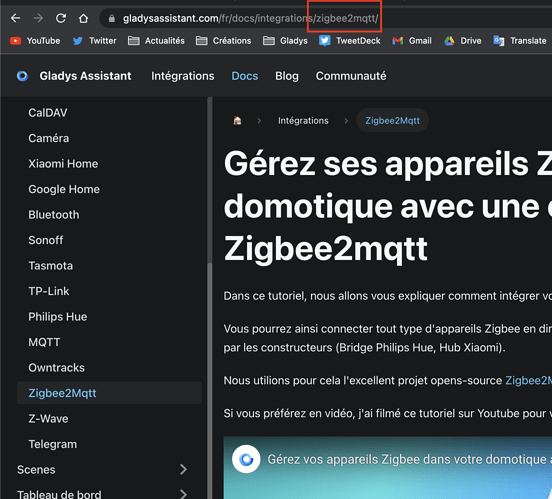This screenshot has width=552, height=499.
Task: Open the Translate bookmark
Action: click(520, 41)
